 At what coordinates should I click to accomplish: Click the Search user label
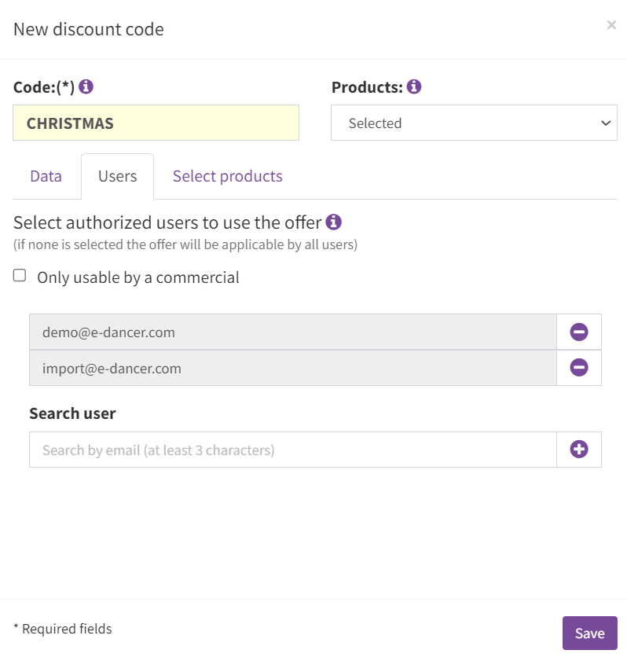[72, 413]
